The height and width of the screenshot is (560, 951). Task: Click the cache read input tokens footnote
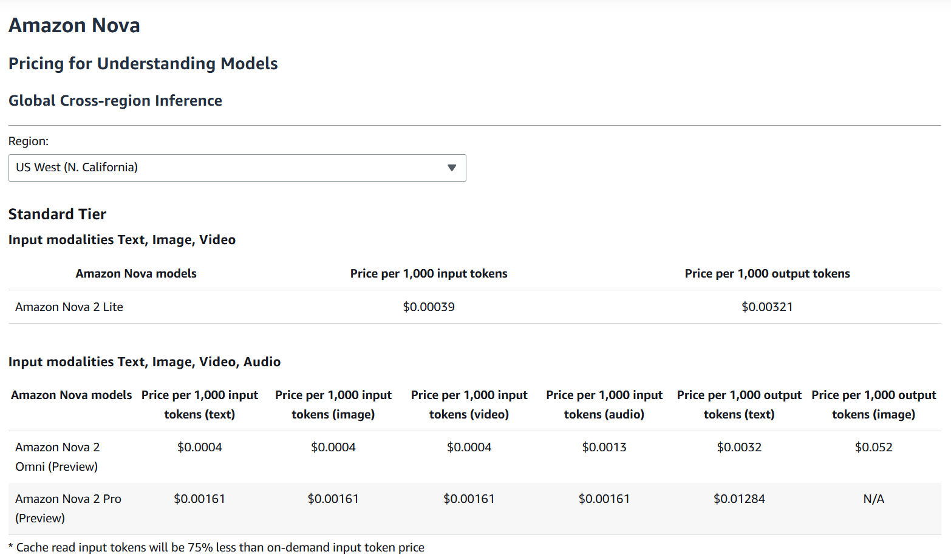tap(217, 547)
